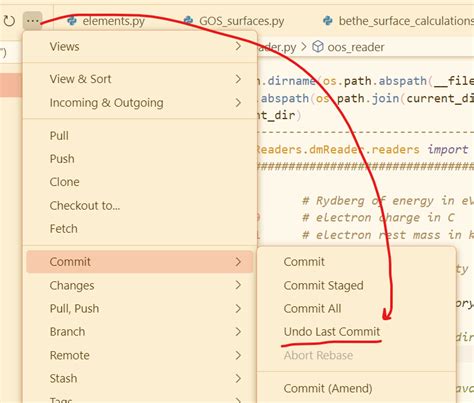Open the View & Sort submenu
The image size is (474, 403).
(140, 79)
